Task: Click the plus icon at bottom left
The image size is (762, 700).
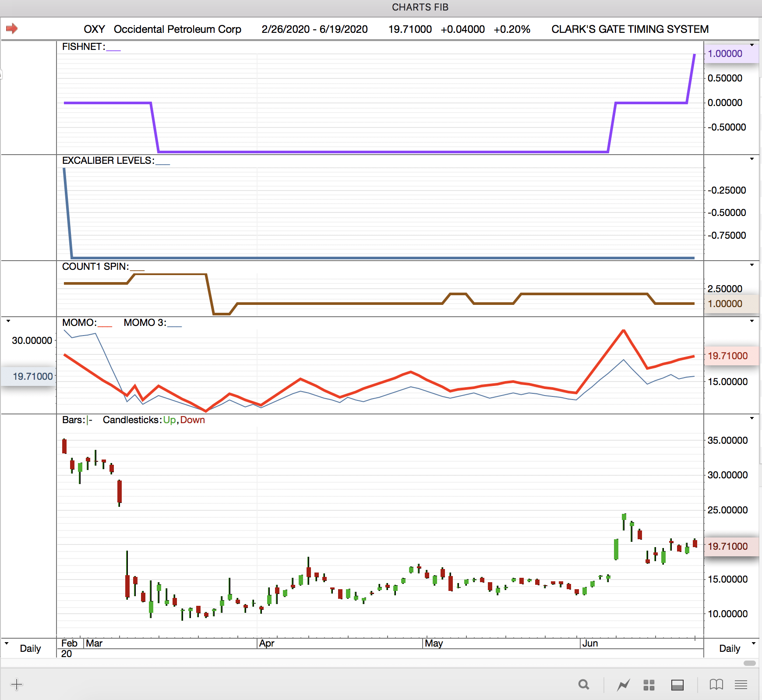Action: pos(17,684)
